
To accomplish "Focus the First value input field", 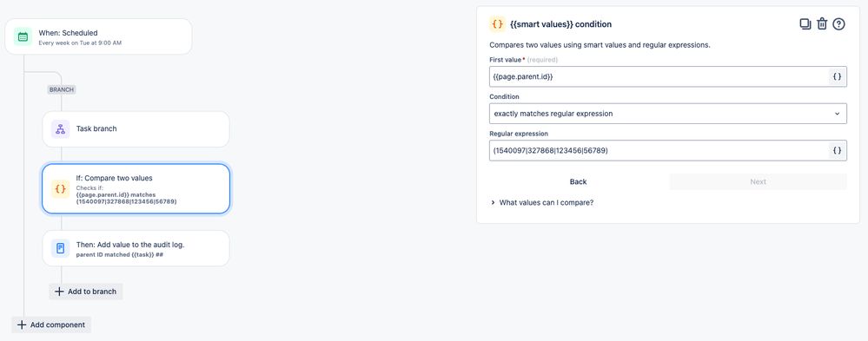I will pyautogui.click(x=659, y=77).
